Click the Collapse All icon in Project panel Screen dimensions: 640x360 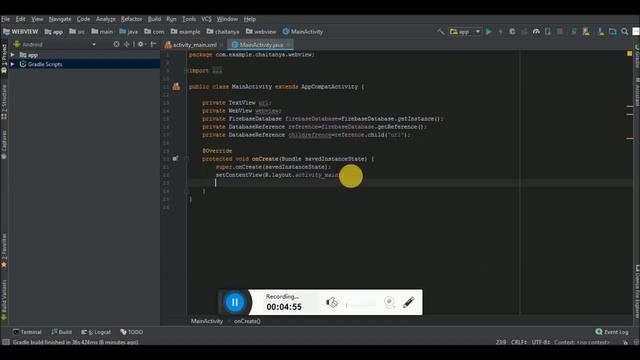pos(127,44)
